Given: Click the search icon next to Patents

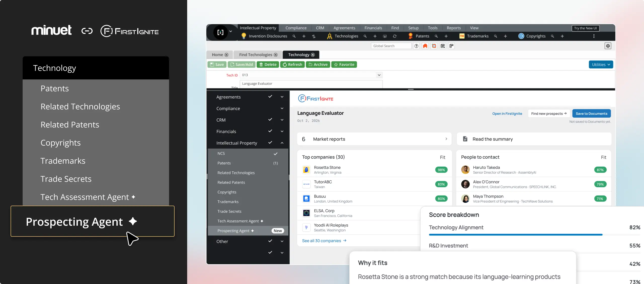Looking at the screenshot, I should (x=436, y=36).
